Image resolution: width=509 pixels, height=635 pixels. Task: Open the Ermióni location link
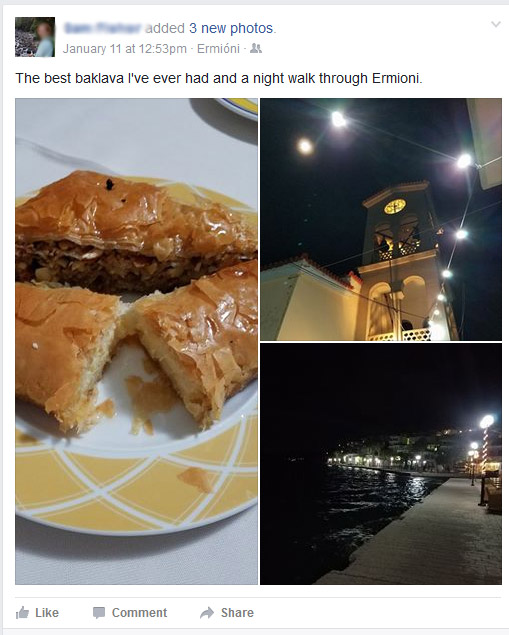click(218, 49)
